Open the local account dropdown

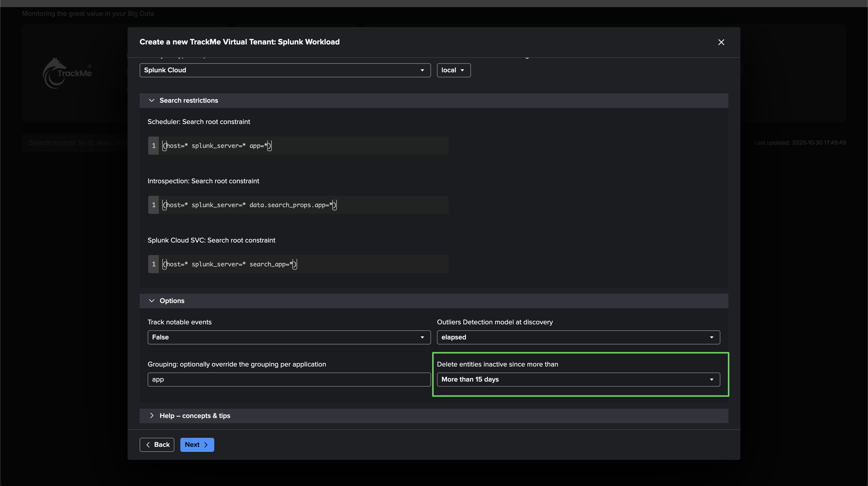coord(453,70)
